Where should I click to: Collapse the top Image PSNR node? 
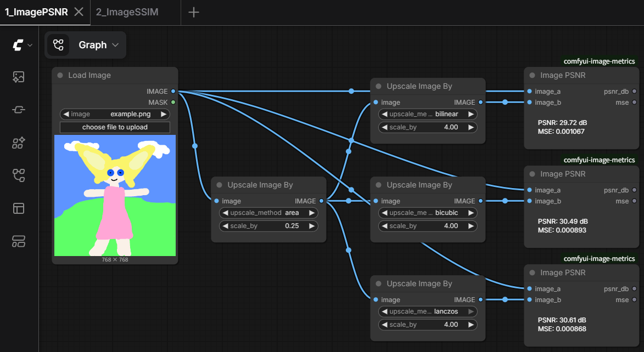coord(533,75)
